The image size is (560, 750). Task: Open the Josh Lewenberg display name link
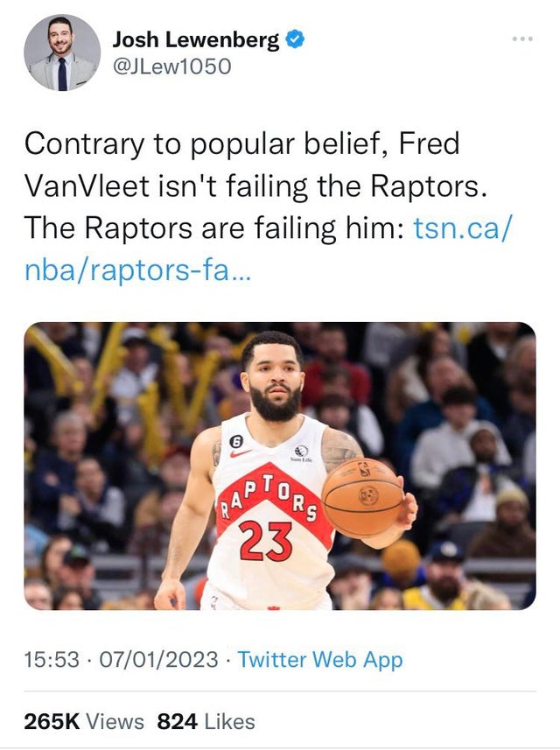click(196, 39)
